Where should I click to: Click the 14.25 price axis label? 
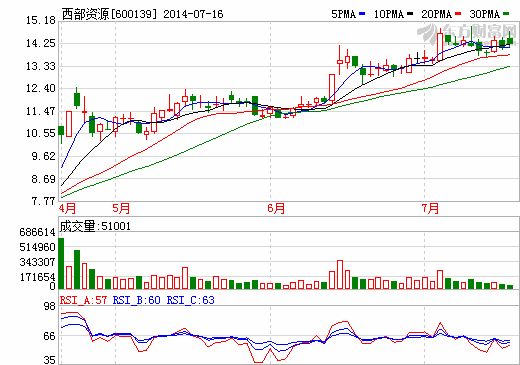pos(41,43)
